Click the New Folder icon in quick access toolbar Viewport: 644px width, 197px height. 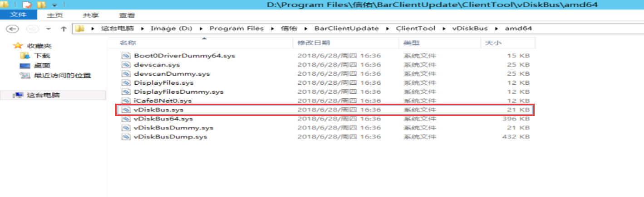click(41, 5)
